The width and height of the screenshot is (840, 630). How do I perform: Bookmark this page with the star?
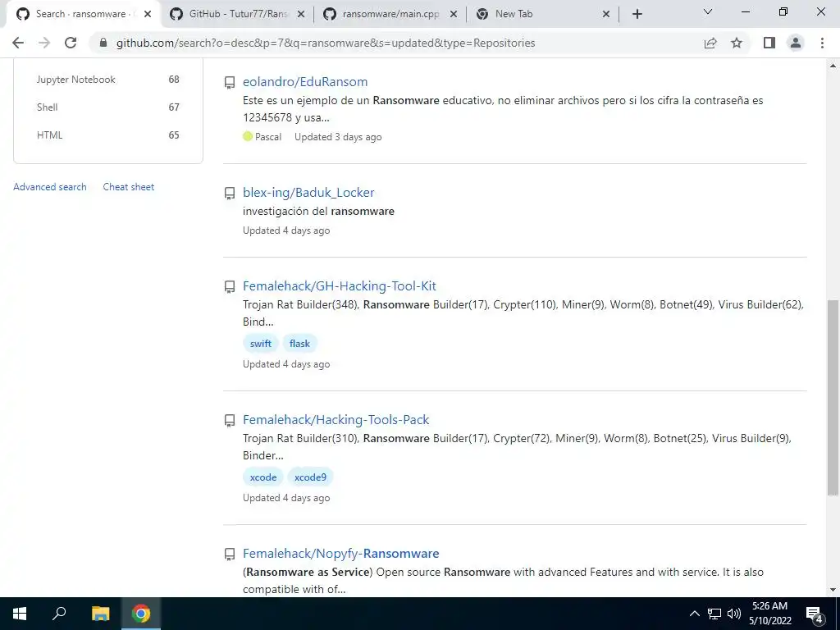point(737,43)
